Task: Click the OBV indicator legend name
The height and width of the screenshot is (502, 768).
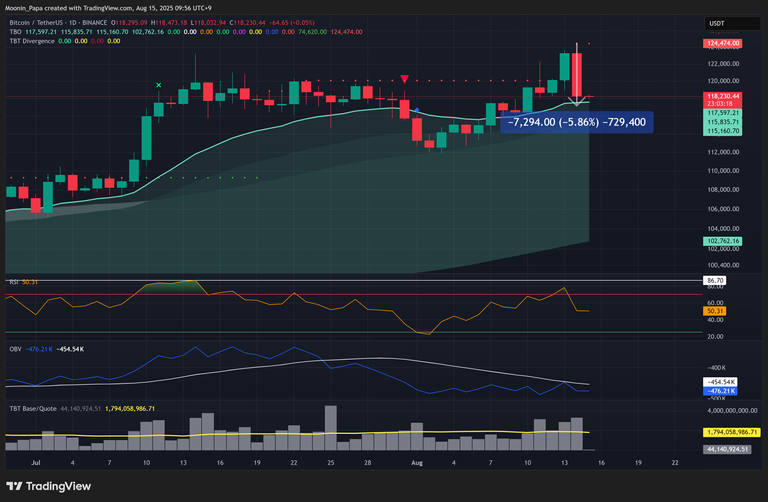Action: coord(15,349)
